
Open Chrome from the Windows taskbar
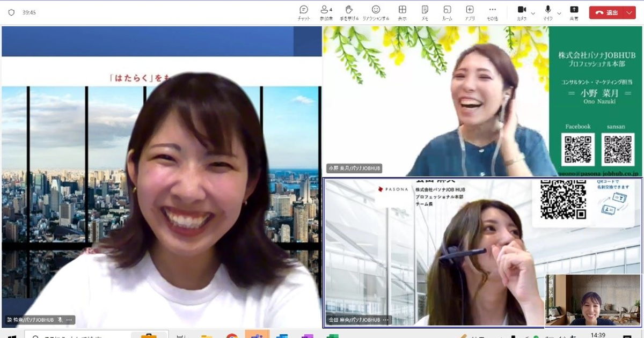click(x=232, y=336)
